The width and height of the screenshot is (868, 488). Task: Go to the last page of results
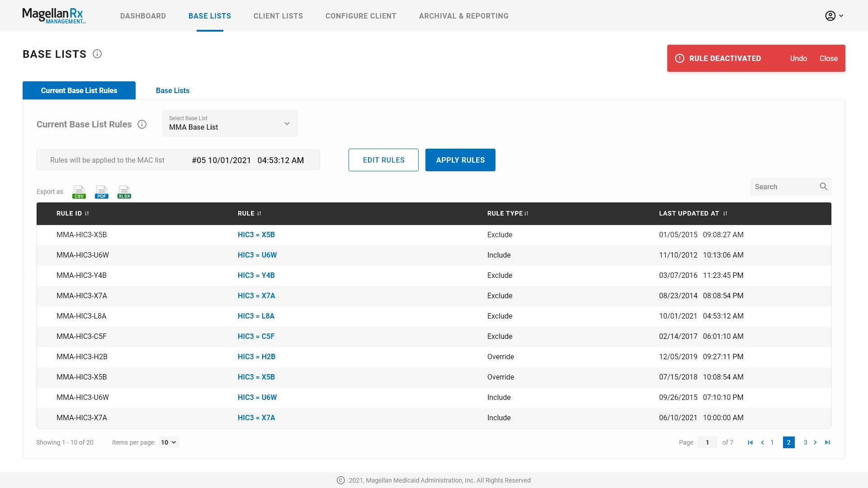pos(827,442)
